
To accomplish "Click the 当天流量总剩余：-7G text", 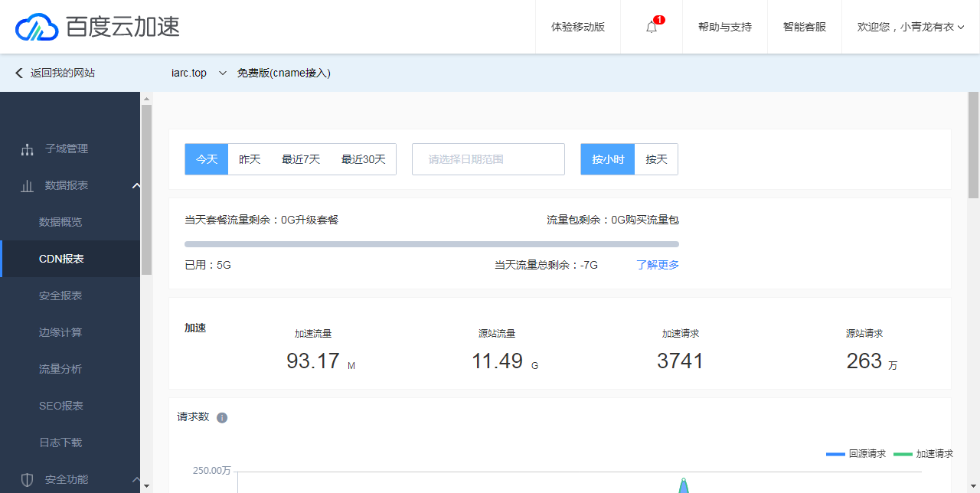I will [x=546, y=265].
